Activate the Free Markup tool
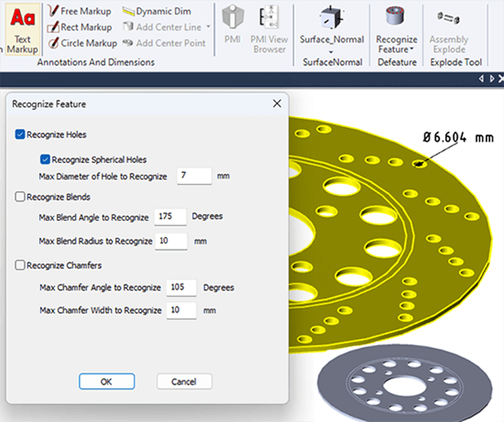504x422 pixels. click(x=80, y=11)
